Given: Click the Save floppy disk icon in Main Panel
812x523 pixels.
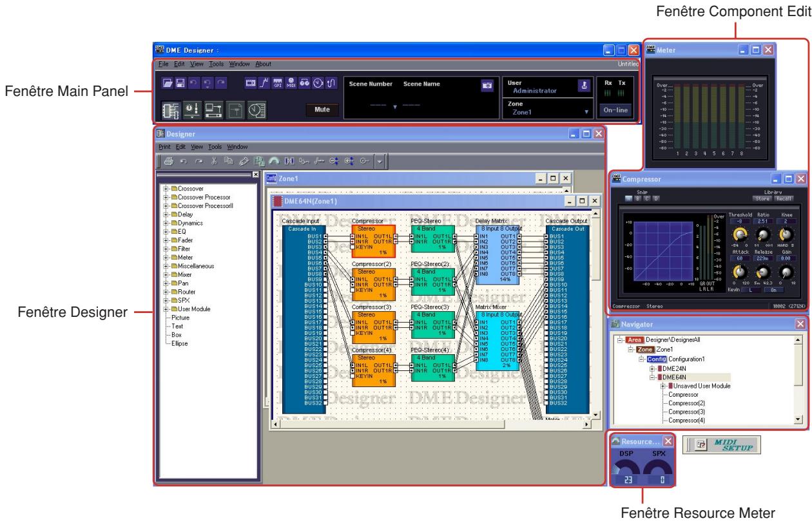Looking at the screenshot, I should coord(180,83).
